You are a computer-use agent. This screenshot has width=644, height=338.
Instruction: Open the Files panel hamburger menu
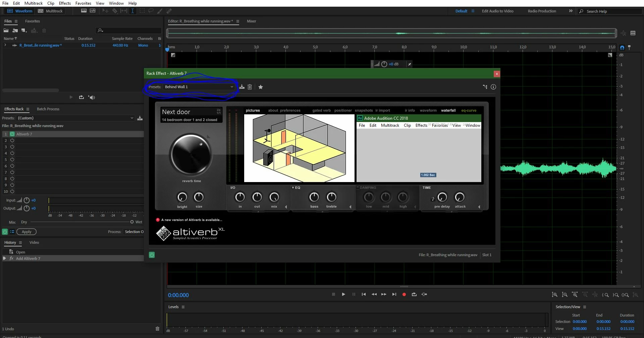click(16, 21)
